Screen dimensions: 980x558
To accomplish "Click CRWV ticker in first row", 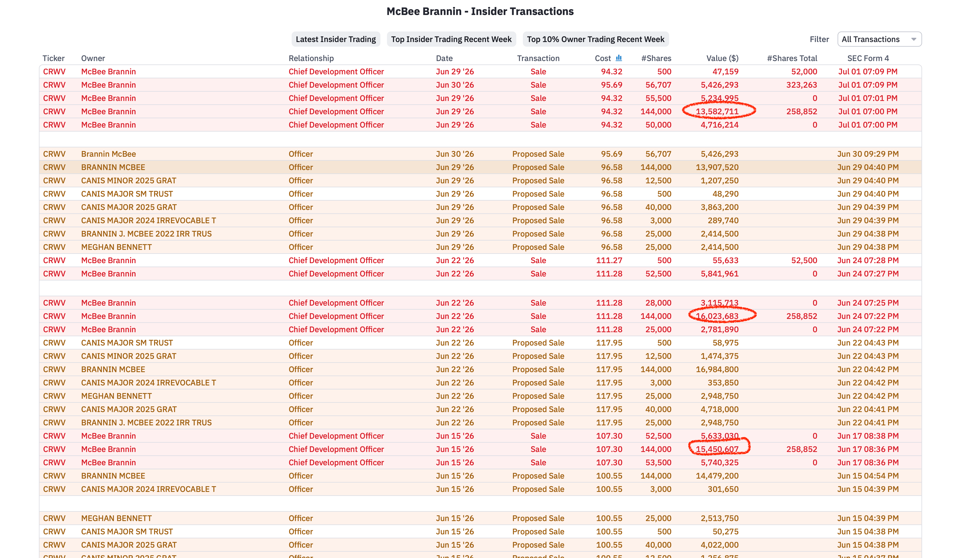I will pos(54,72).
